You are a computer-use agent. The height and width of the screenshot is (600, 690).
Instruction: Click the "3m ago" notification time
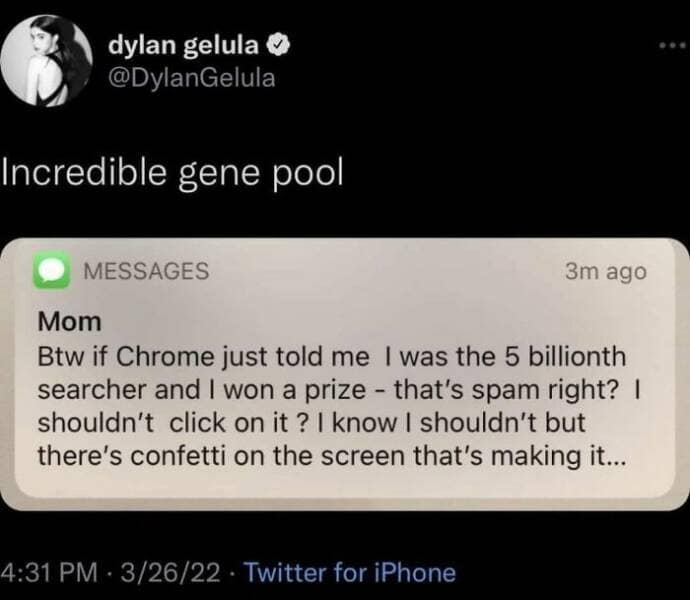[x=606, y=272]
